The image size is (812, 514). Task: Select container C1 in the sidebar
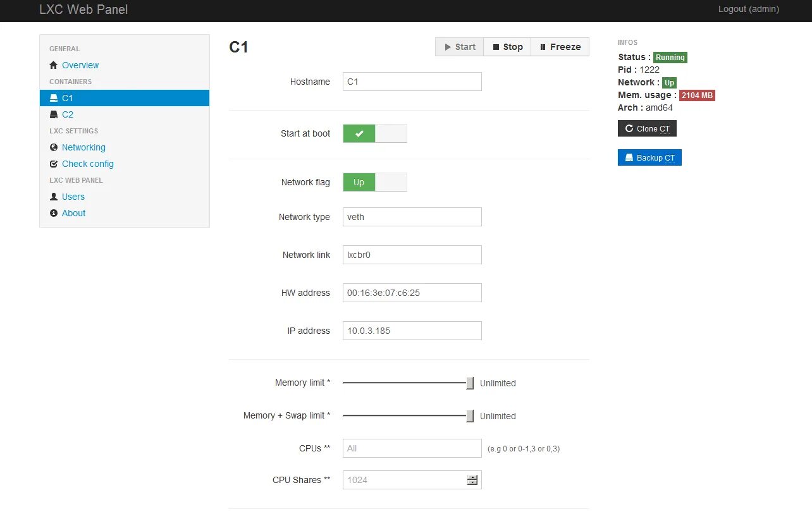click(x=125, y=98)
